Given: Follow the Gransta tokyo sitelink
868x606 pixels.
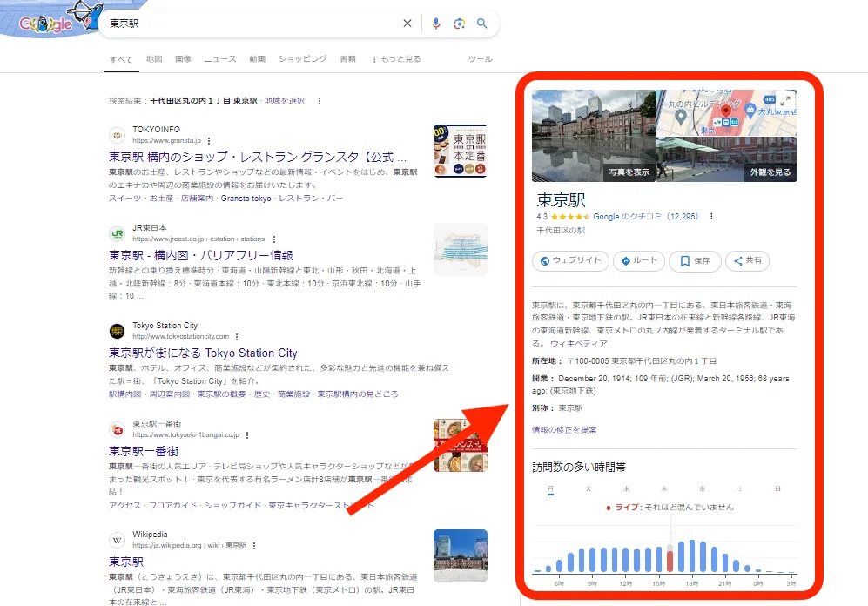Looking at the screenshot, I should (246, 199).
